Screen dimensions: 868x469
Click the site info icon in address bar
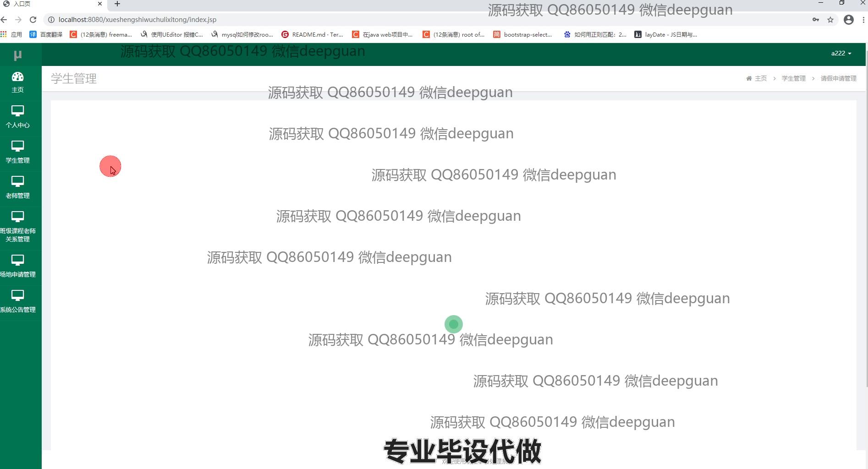(51, 20)
